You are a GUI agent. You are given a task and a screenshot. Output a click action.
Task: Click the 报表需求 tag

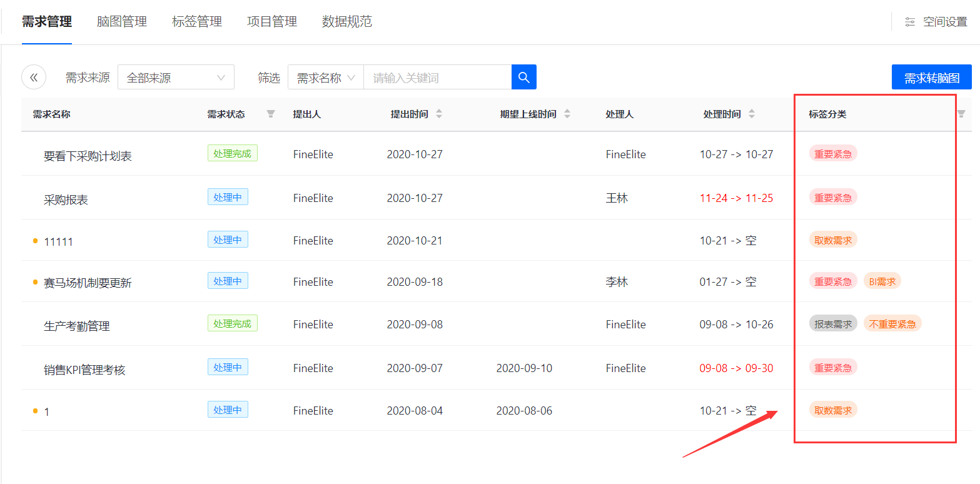coord(833,323)
